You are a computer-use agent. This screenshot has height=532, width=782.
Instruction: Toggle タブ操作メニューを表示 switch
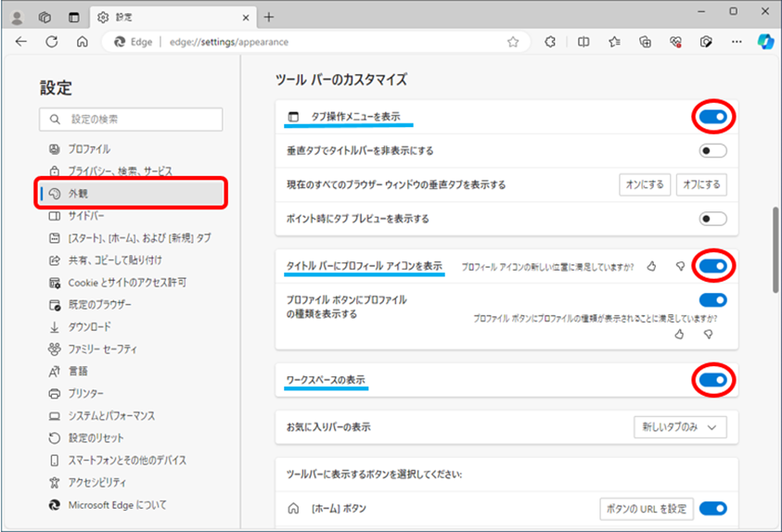[x=713, y=117]
